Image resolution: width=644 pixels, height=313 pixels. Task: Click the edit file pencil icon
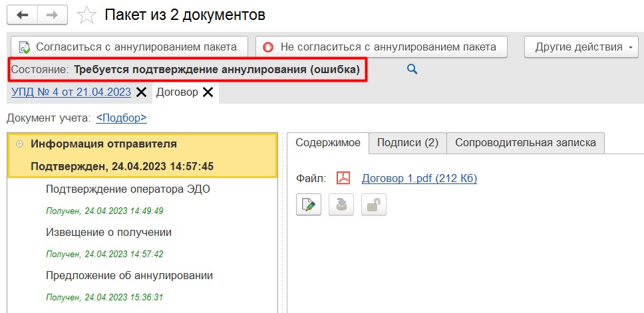309,205
